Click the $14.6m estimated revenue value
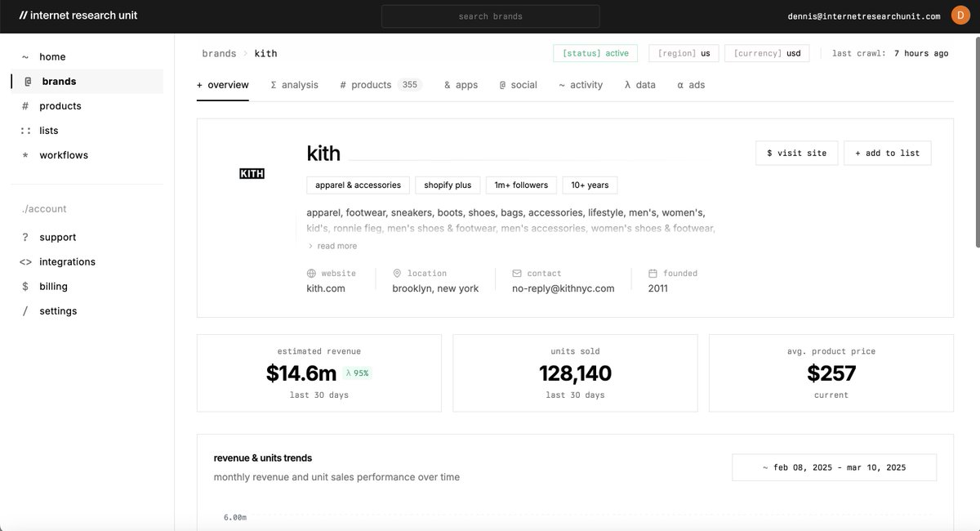This screenshot has width=980, height=531. pos(301,373)
